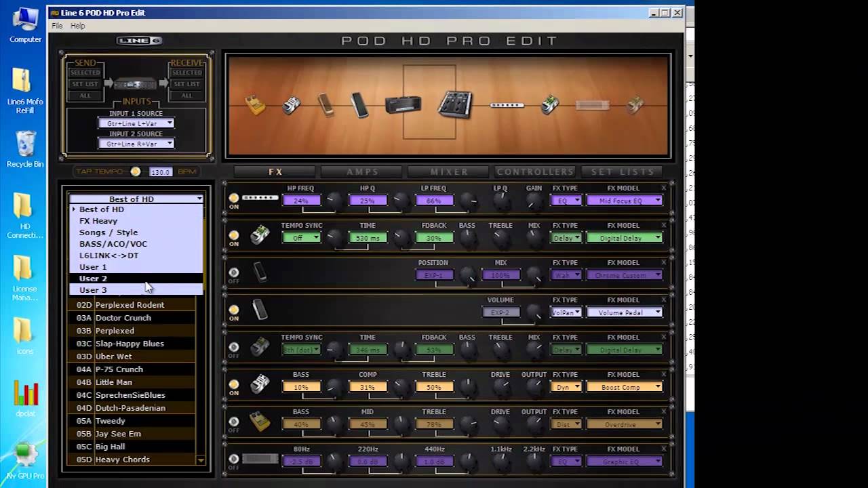The height and width of the screenshot is (488, 868).
Task: Select the amp head in the signal chain
Action: pyautogui.click(x=403, y=105)
